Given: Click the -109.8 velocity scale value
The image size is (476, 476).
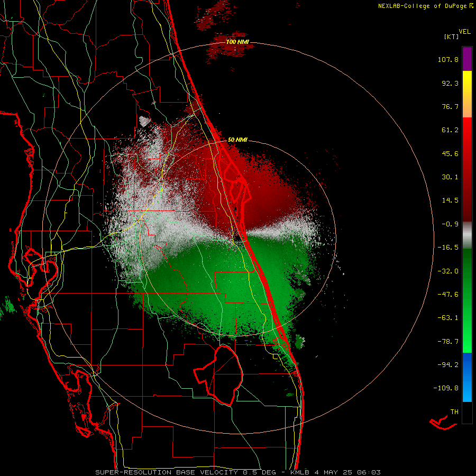Looking at the screenshot, I should 446,388.
